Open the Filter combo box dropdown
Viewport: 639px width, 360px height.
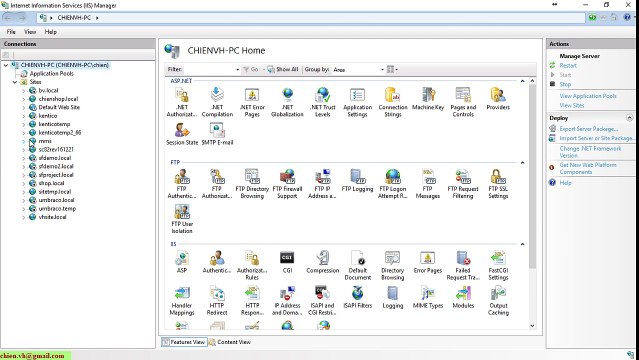[237, 70]
